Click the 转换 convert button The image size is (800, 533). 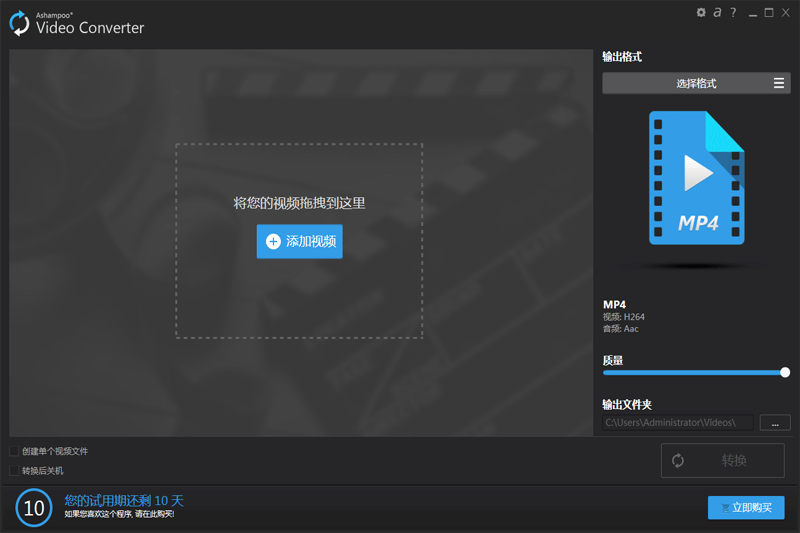(x=722, y=461)
